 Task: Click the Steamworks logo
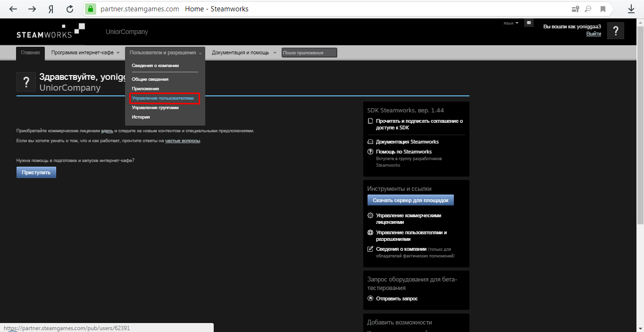(x=50, y=31)
